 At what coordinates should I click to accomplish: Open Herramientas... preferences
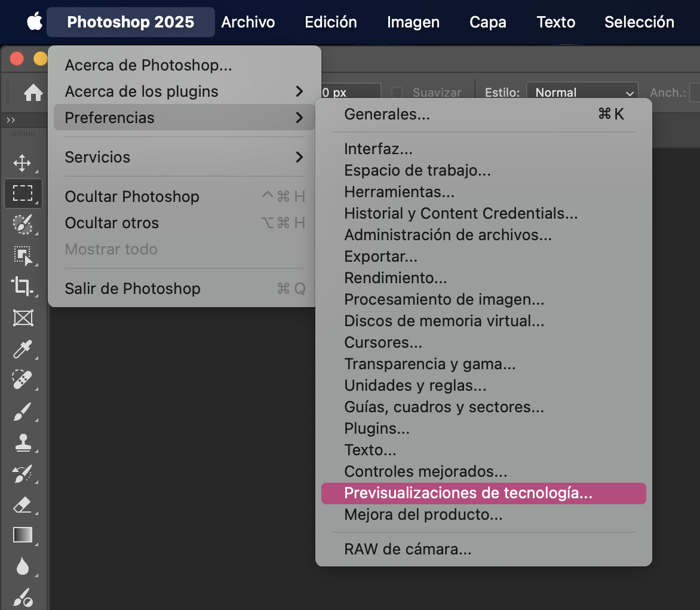coord(483,192)
